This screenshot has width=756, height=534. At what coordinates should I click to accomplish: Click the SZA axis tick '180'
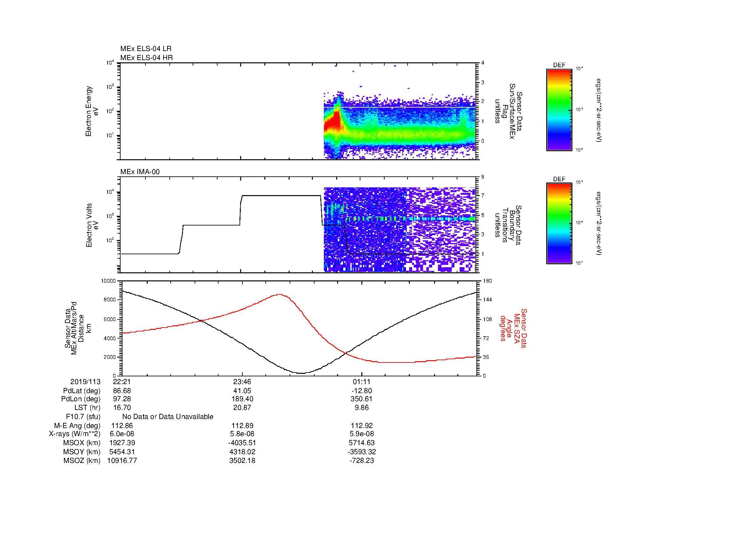[x=487, y=281]
